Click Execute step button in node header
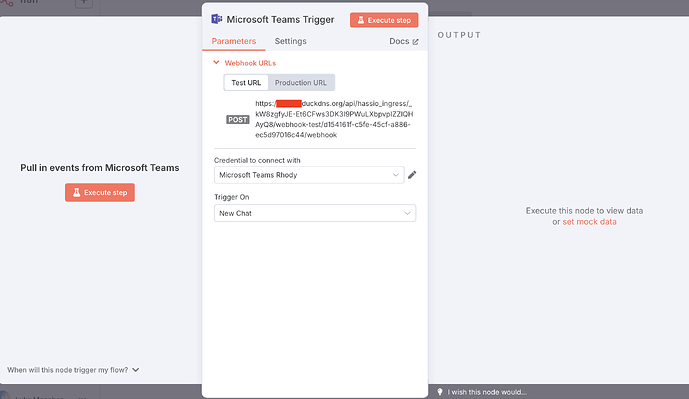 pyautogui.click(x=384, y=20)
